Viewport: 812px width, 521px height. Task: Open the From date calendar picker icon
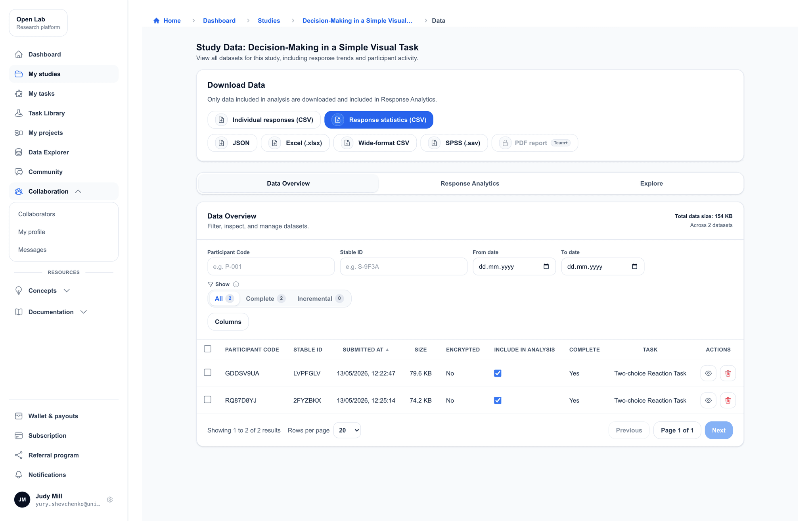(546, 267)
